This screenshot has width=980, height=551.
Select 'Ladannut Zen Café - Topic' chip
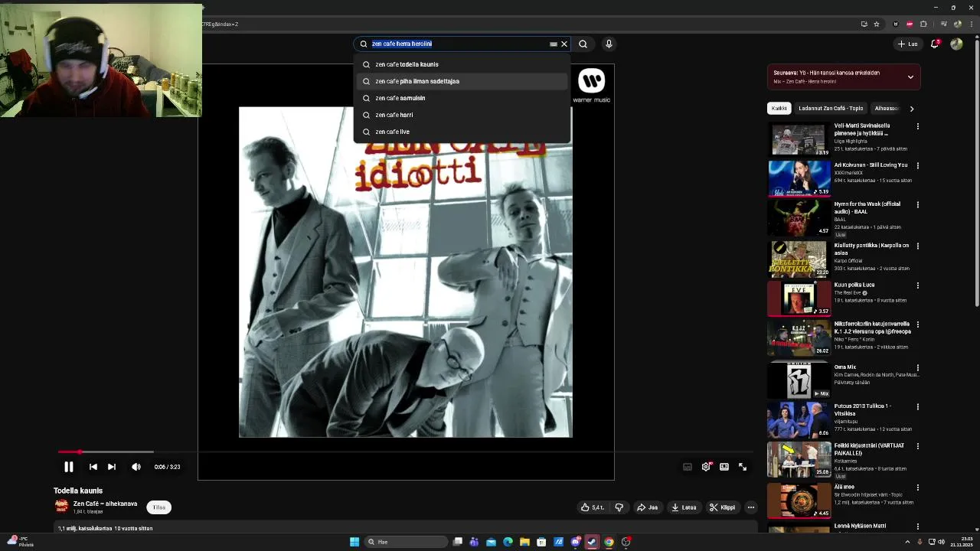831,109
